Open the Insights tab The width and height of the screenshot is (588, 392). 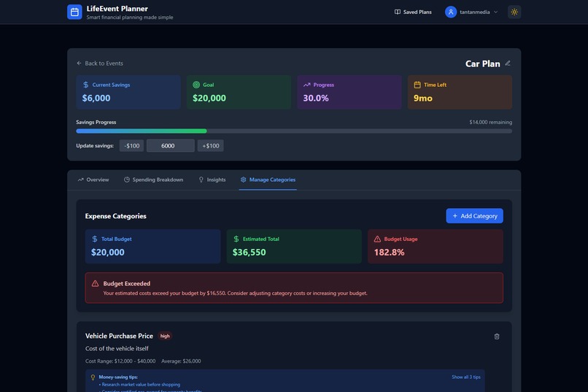pyautogui.click(x=212, y=180)
